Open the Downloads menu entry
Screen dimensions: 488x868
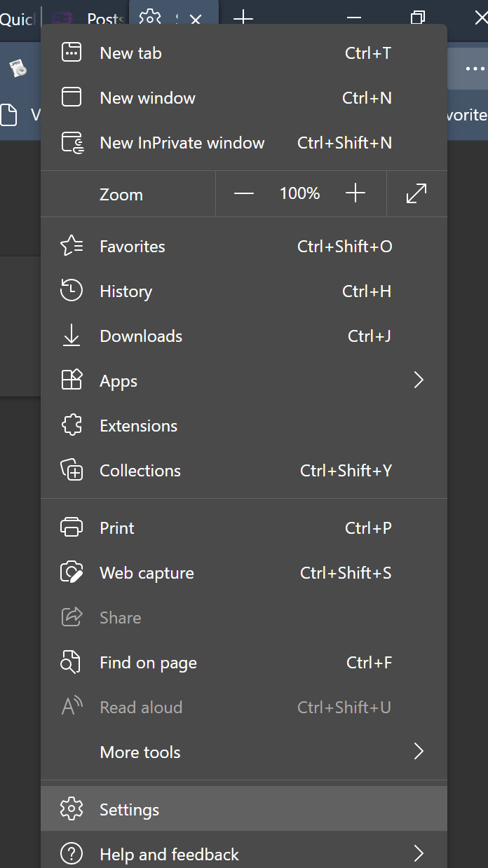pyautogui.click(x=244, y=336)
